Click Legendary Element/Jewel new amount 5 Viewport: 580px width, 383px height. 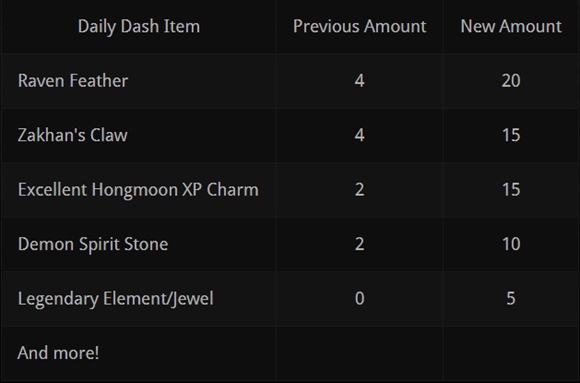[511, 299]
